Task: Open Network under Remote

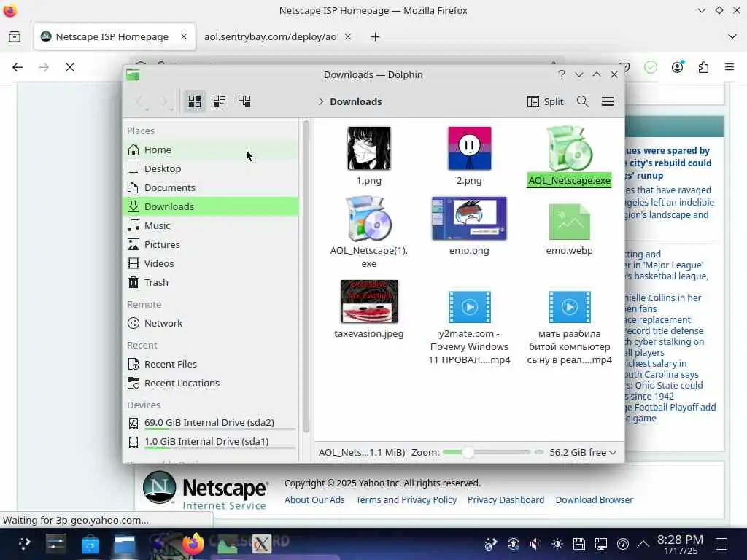Action: (211, 323)
